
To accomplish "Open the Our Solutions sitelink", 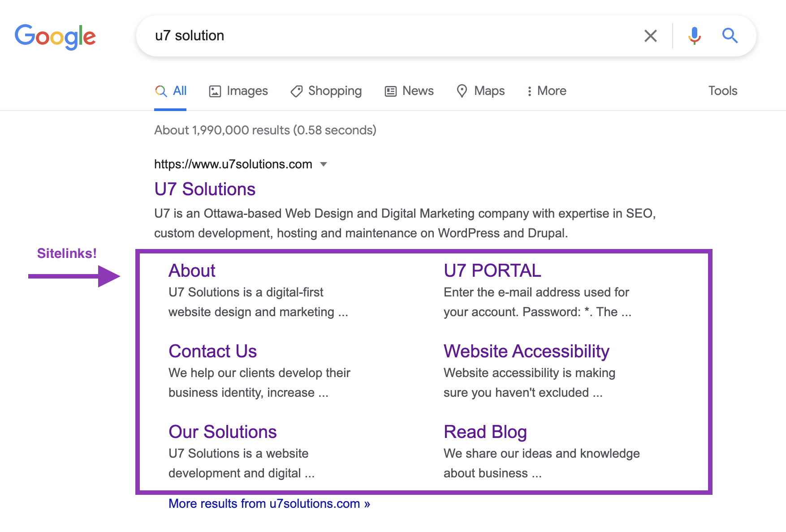I will coord(223,432).
